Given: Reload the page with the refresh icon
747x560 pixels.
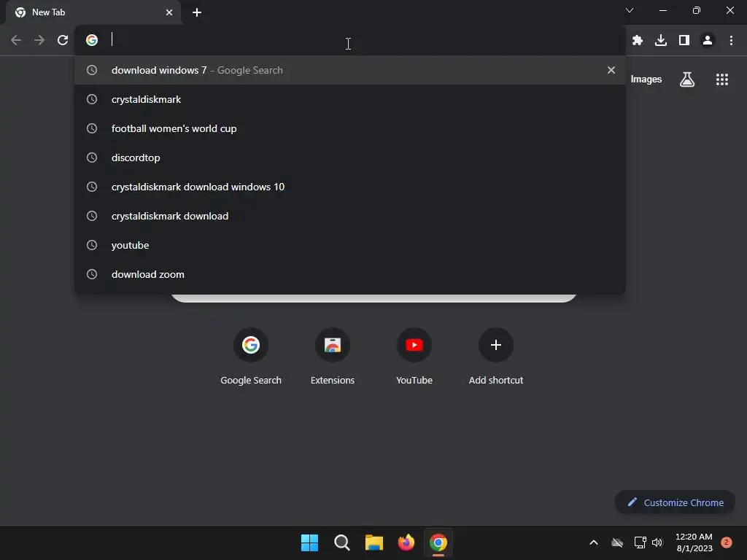Looking at the screenshot, I should pyautogui.click(x=63, y=40).
